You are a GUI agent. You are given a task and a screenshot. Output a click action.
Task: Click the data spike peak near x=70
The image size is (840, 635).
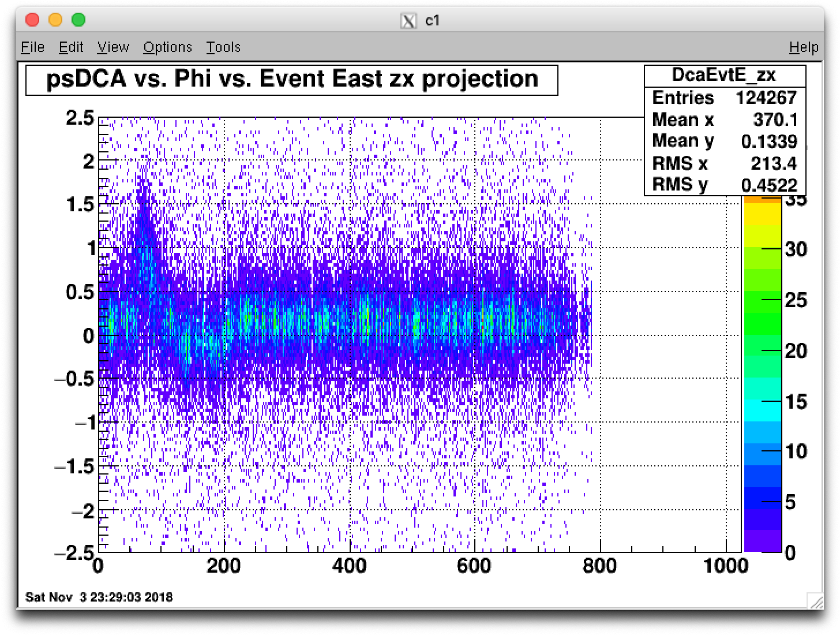coord(143,190)
